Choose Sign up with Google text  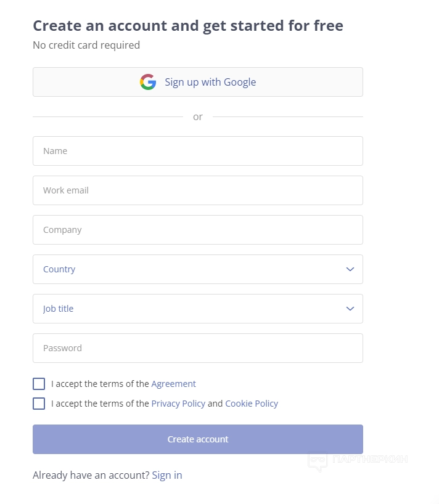210,82
